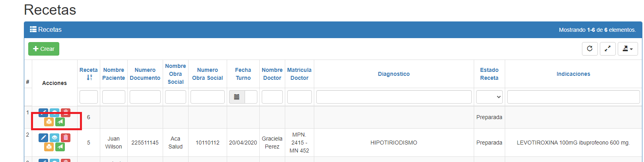The height and width of the screenshot is (162, 644).
Task: Print recipe 6 with the orange printer icon
Action: tap(49, 121)
